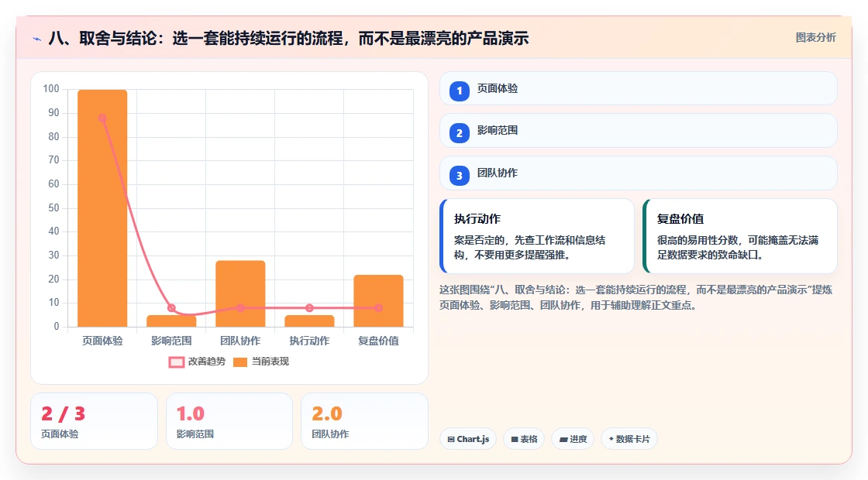This screenshot has width=868, height=480.
Task: Open the 页面体验 list item
Action: click(639, 88)
